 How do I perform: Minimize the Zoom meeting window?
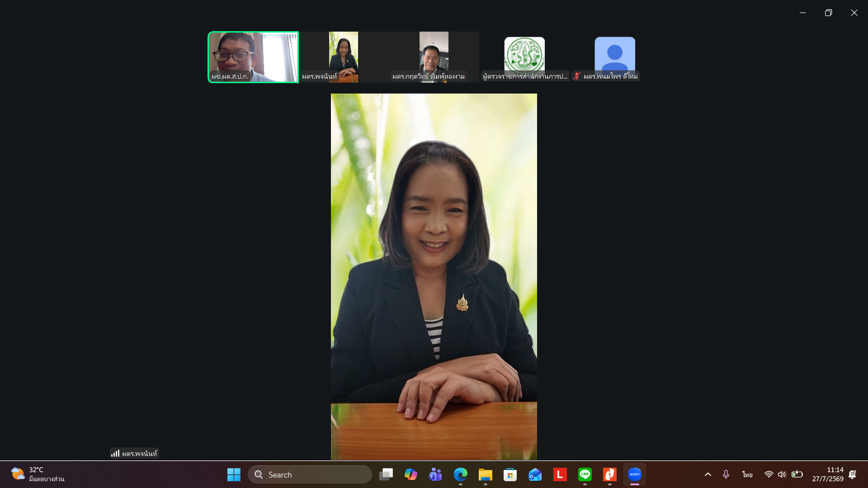(x=803, y=13)
